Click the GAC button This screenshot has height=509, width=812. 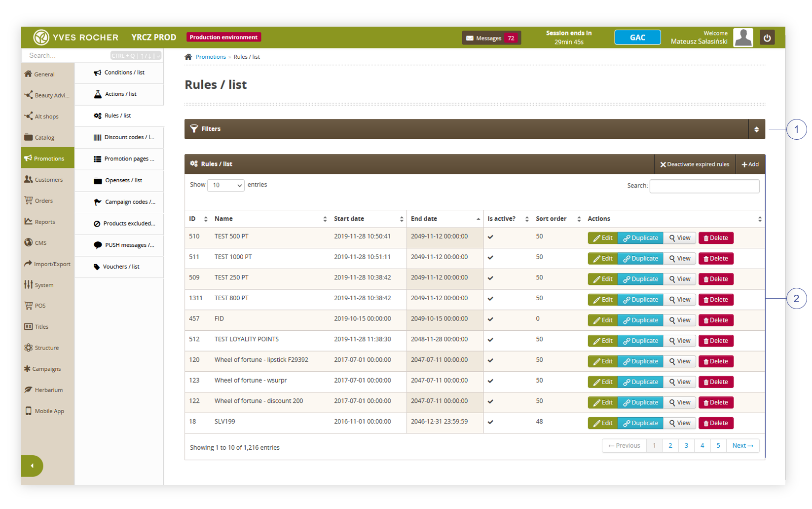(637, 38)
